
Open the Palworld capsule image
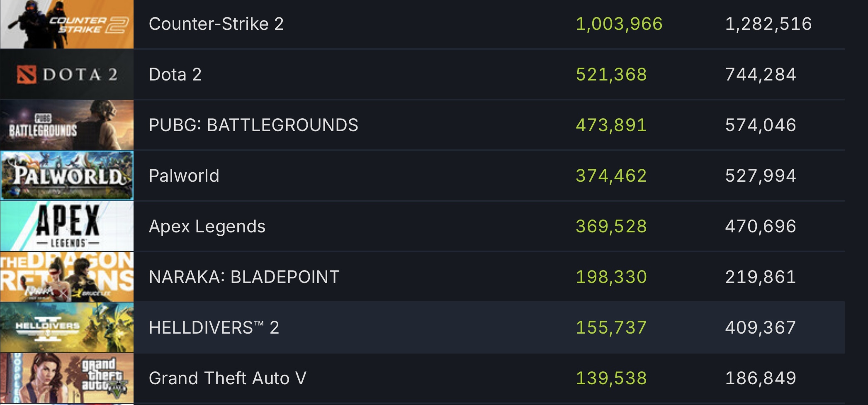(67, 176)
